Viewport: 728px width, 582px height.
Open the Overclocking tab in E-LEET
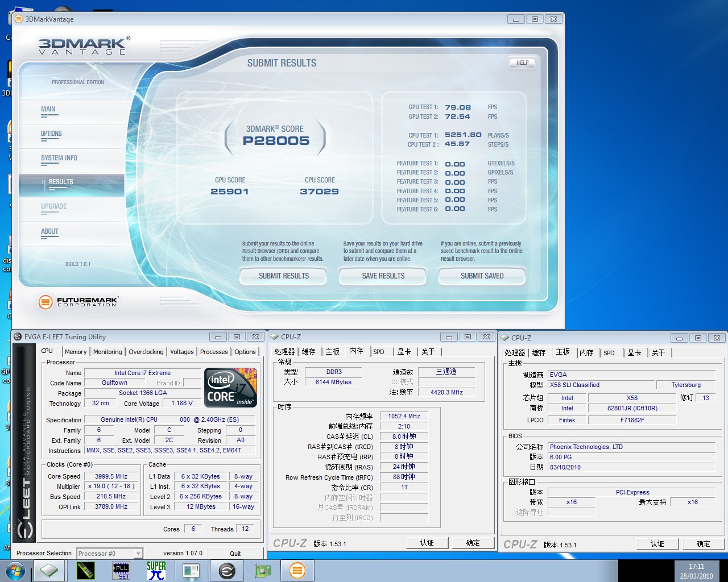pyautogui.click(x=146, y=352)
